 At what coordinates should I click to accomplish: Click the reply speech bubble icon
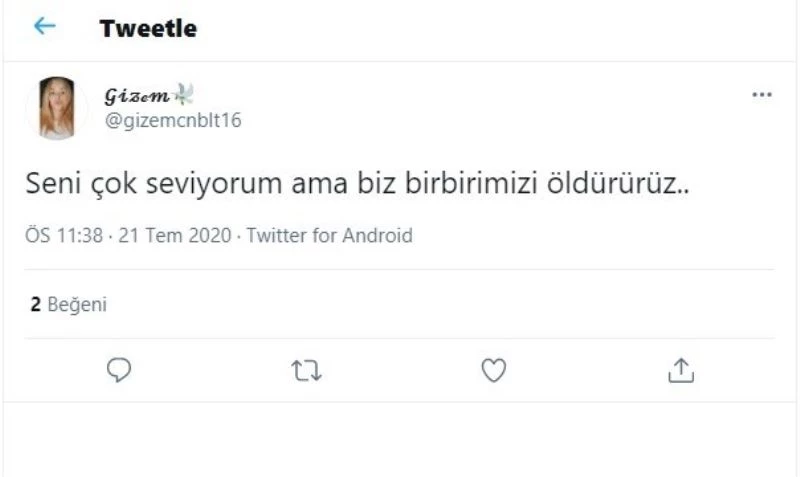tap(119, 371)
